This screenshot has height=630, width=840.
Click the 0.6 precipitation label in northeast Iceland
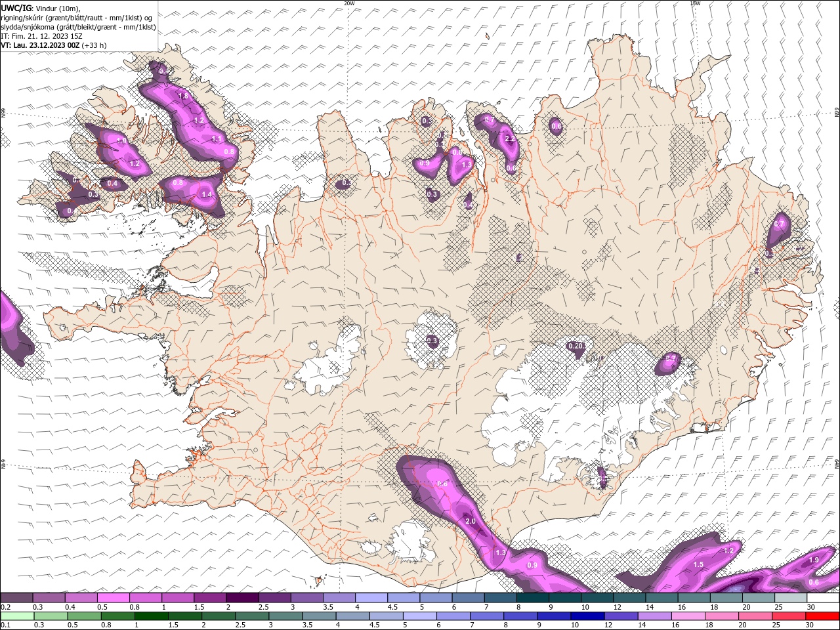coord(556,126)
